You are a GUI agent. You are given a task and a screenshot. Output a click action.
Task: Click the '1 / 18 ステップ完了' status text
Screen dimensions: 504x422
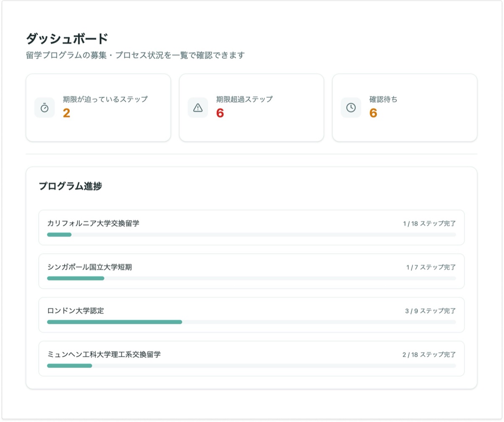[x=429, y=223]
